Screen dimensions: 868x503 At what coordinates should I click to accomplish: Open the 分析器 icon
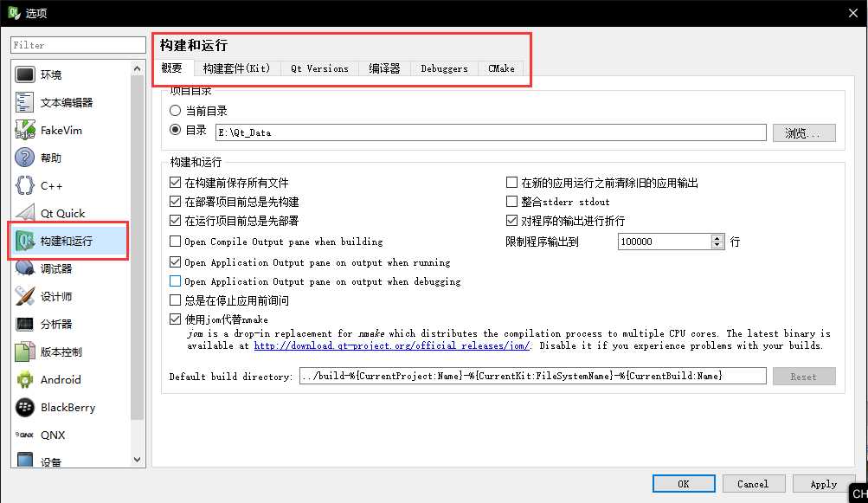(x=25, y=324)
